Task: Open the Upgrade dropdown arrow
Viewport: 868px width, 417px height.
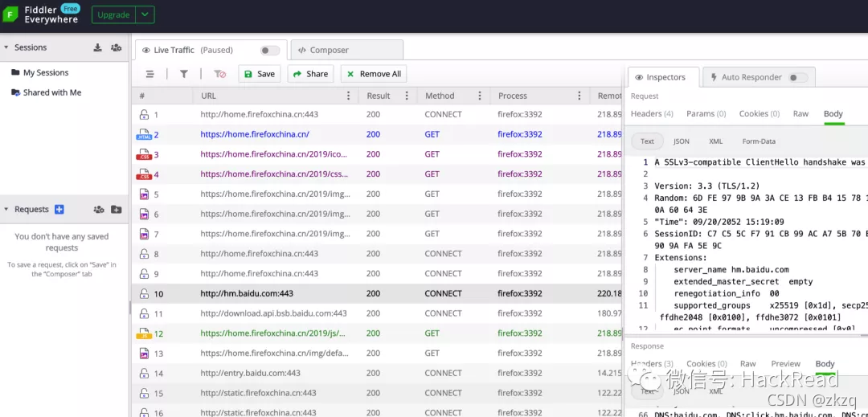Action: click(x=145, y=15)
